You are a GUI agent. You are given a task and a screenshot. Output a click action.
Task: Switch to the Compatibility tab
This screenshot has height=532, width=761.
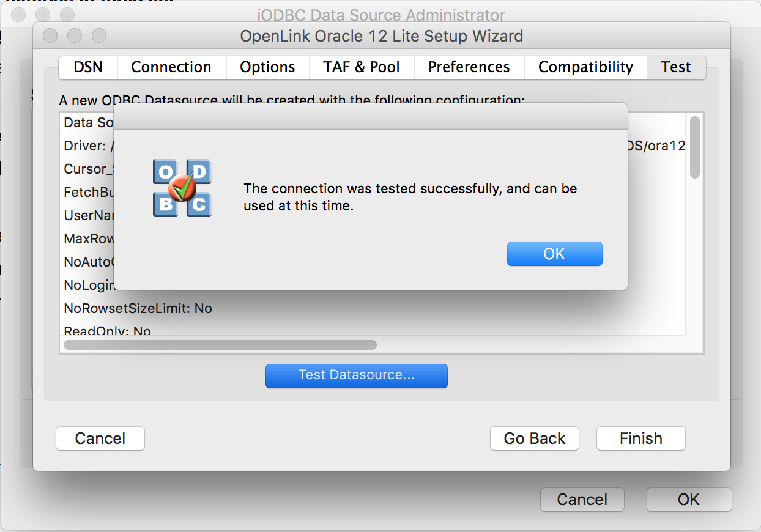tap(585, 67)
